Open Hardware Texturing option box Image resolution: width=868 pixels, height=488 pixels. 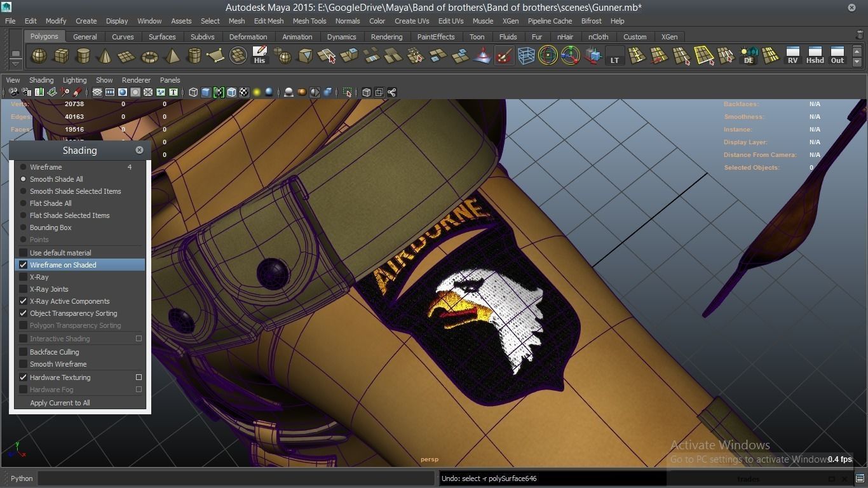point(139,377)
